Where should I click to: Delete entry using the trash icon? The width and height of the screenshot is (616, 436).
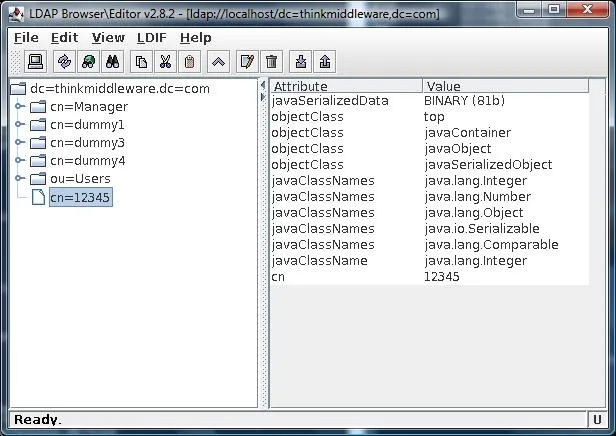(271, 62)
